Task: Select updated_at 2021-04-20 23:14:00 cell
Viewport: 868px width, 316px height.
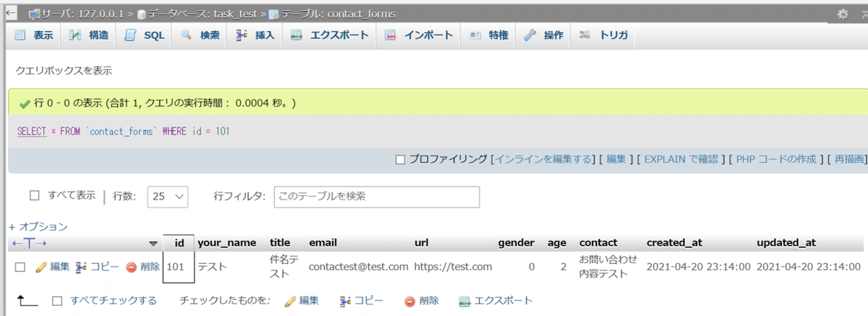Action: (809, 267)
